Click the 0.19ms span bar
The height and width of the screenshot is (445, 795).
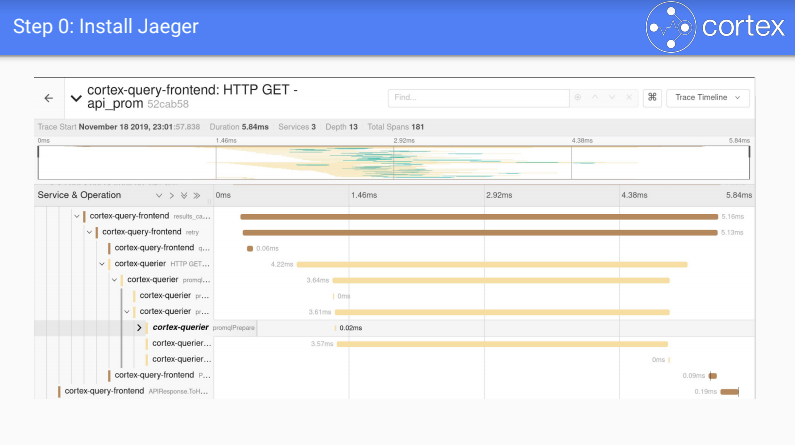(730, 392)
